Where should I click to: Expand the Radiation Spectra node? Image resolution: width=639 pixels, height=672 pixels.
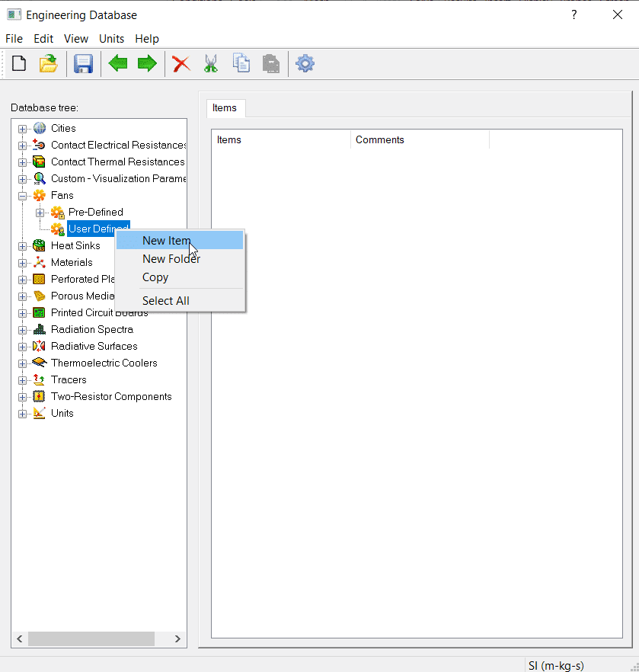point(22,330)
